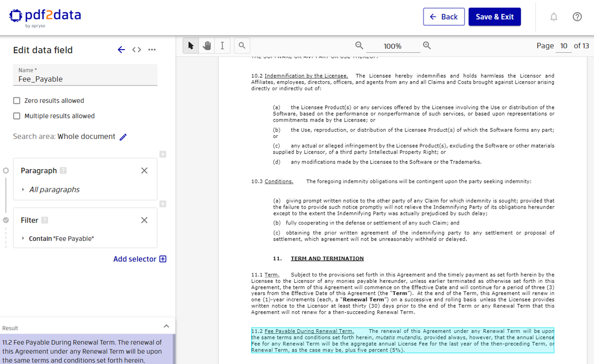Click the page number input field
The height and width of the screenshot is (364, 594).
point(564,46)
